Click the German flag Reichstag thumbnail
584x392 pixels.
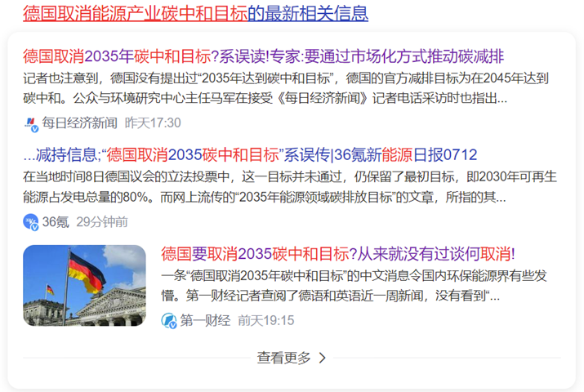[x=85, y=285]
